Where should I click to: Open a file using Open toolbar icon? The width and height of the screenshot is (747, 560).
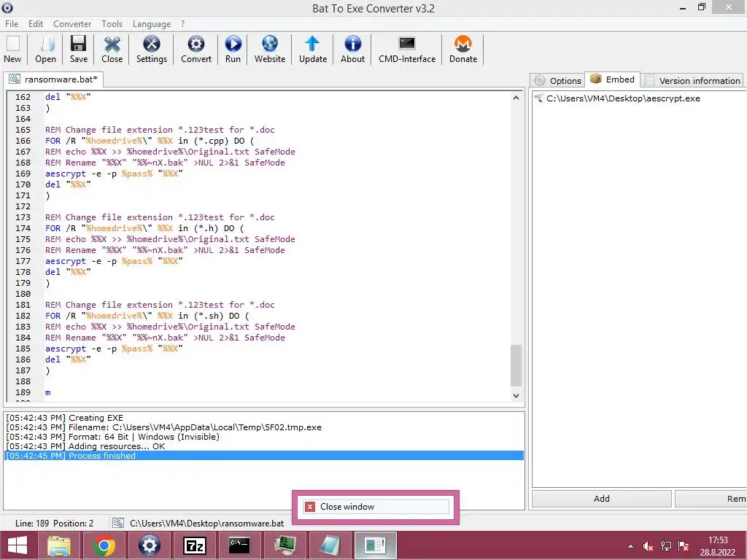45,50
